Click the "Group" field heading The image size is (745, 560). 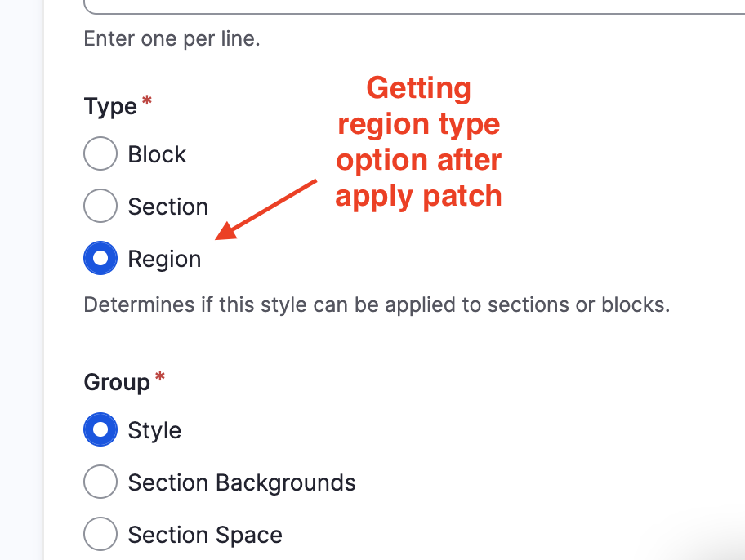[117, 381]
